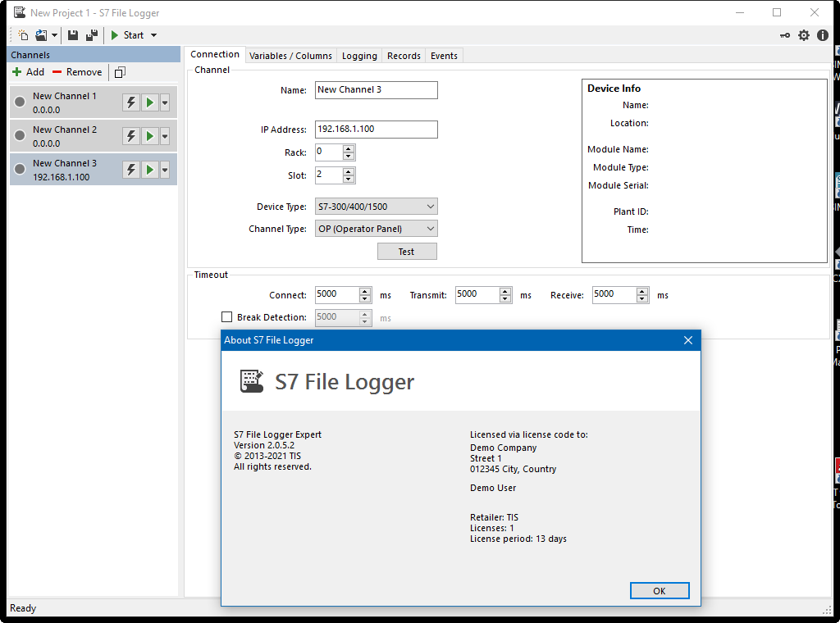Viewport: 840px width, 623px height.
Task: Duplicate channel with the copy icon
Action: [x=120, y=71]
